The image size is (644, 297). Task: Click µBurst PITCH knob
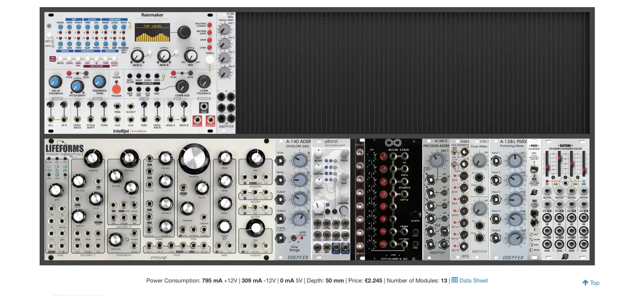click(344, 153)
